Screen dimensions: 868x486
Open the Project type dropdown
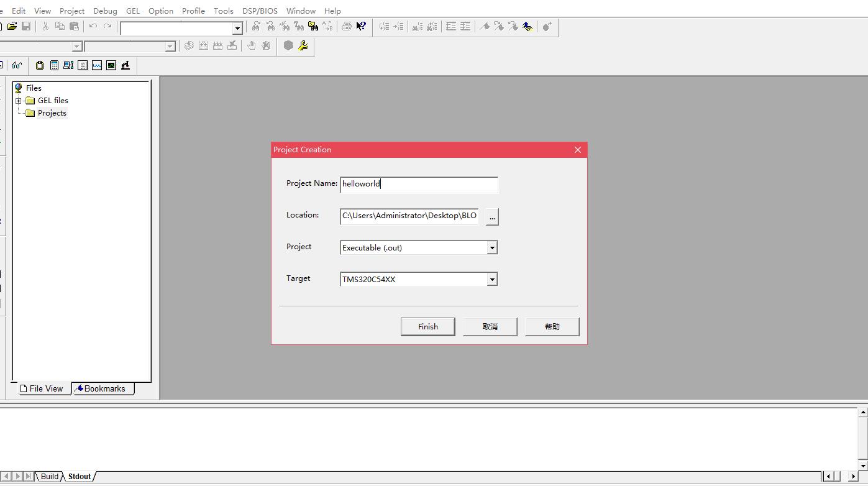491,247
